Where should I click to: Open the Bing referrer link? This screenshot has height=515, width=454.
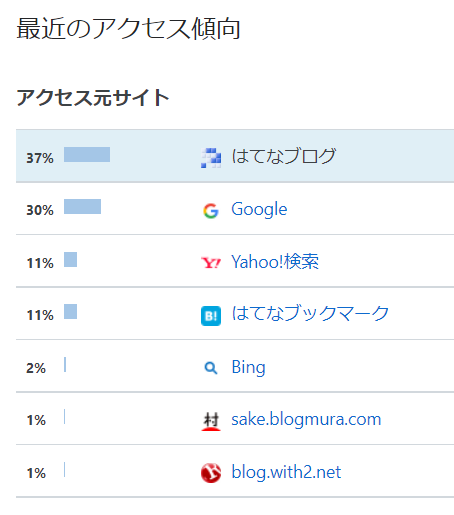[x=248, y=367]
